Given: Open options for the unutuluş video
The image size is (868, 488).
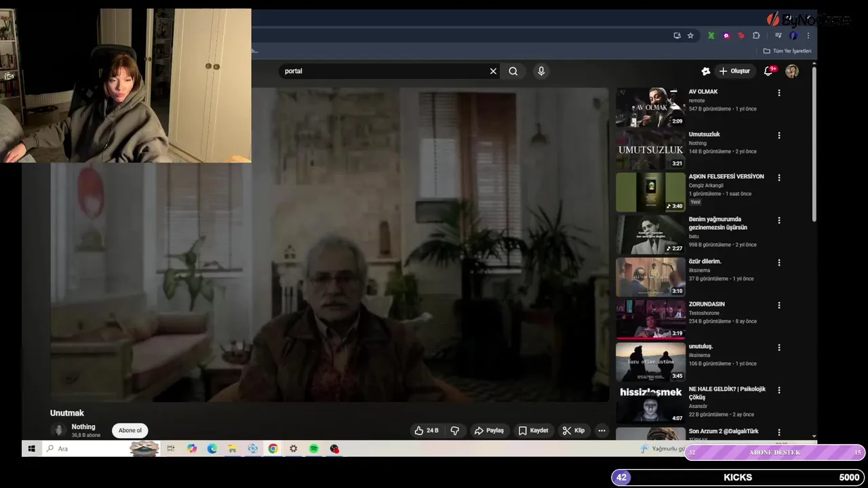Looking at the screenshot, I should tap(779, 348).
